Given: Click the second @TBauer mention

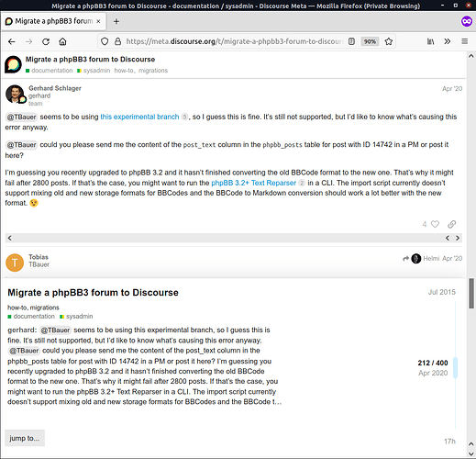Looking at the screenshot, I should pyautogui.click(x=21, y=145).
